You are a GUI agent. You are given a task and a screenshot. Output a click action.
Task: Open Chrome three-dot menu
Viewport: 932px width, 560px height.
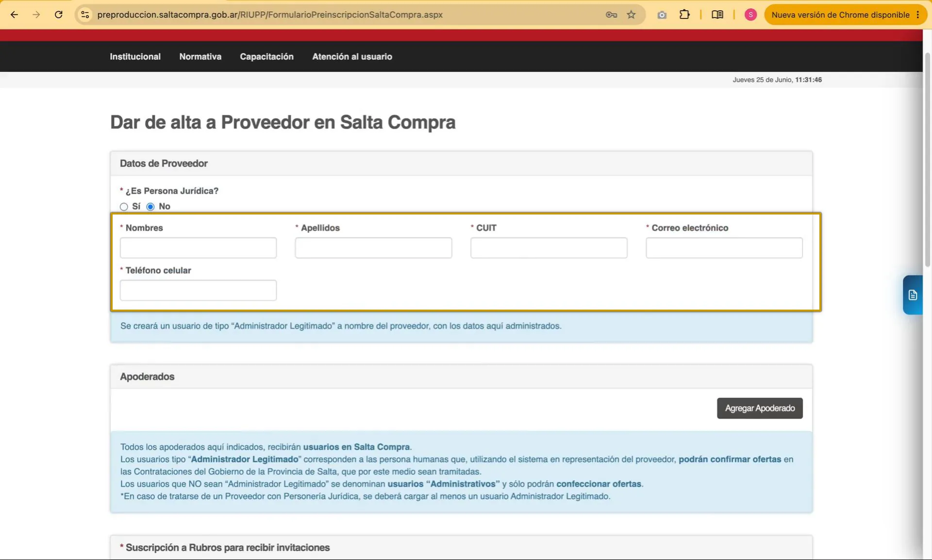918,15
